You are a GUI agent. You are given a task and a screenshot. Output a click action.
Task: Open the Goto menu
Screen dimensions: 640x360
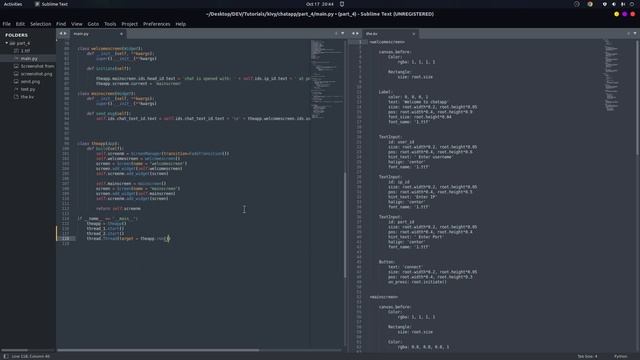click(x=93, y=24)
